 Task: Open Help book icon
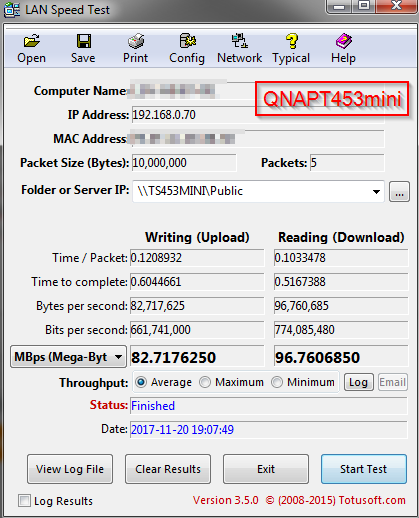pyautogui.click(x=343, y=41)
